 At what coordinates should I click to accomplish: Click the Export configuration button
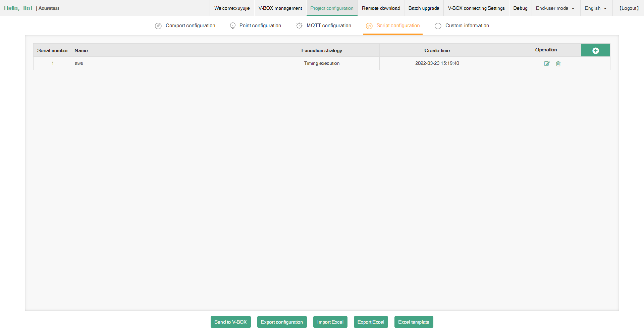point(282,322)
